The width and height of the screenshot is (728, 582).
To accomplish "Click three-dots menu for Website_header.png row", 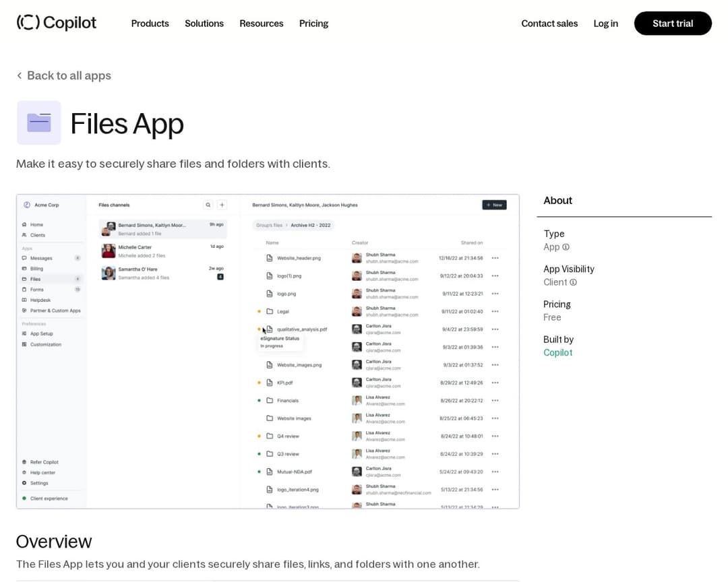I will [x=495, y=258].
